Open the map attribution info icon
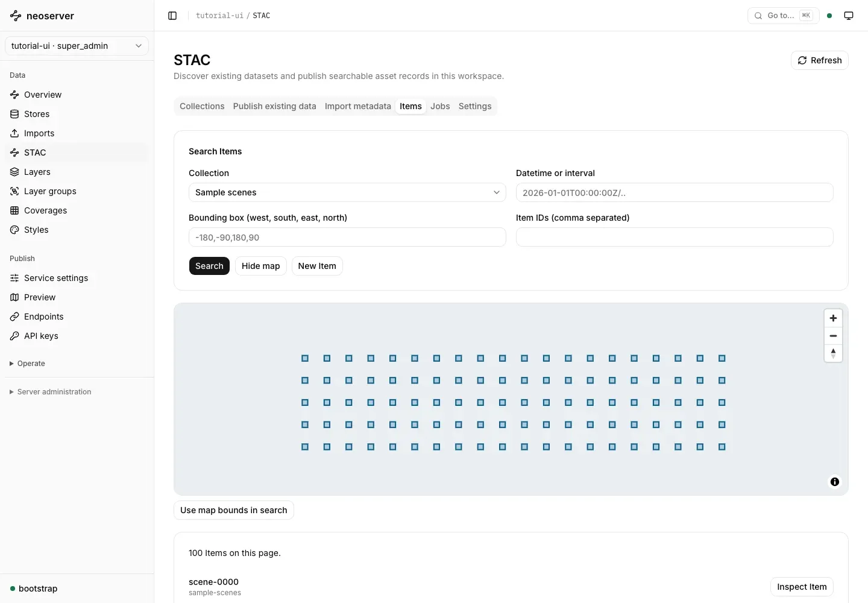868x603 pixels. click(835, 482)
